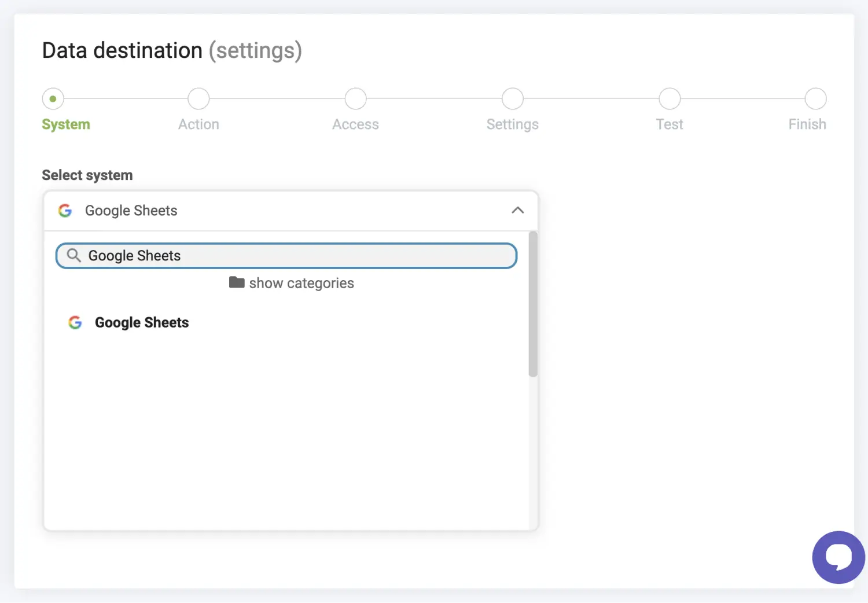Click the folder icon beside show categories

237,282
